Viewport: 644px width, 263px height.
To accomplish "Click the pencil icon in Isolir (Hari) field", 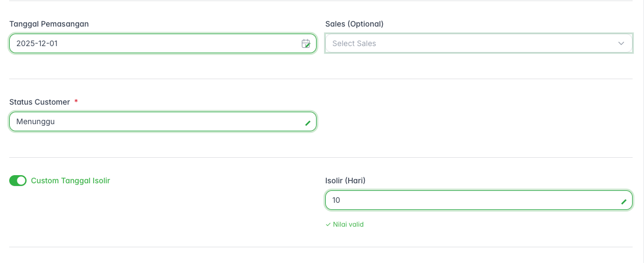I will [x=623, y=202].
